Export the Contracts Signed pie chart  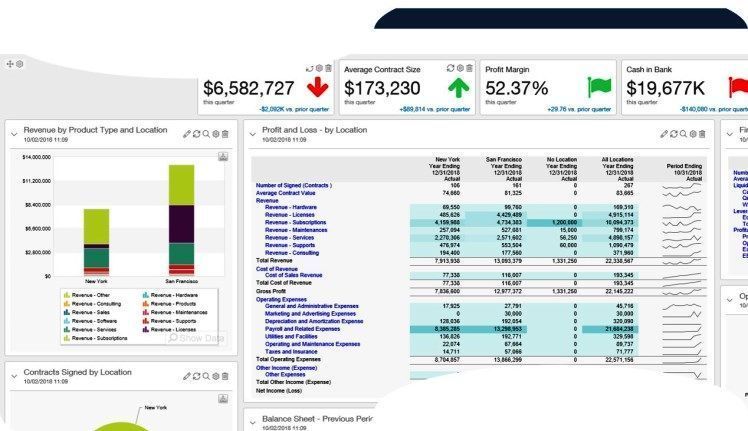pos(223,399)
